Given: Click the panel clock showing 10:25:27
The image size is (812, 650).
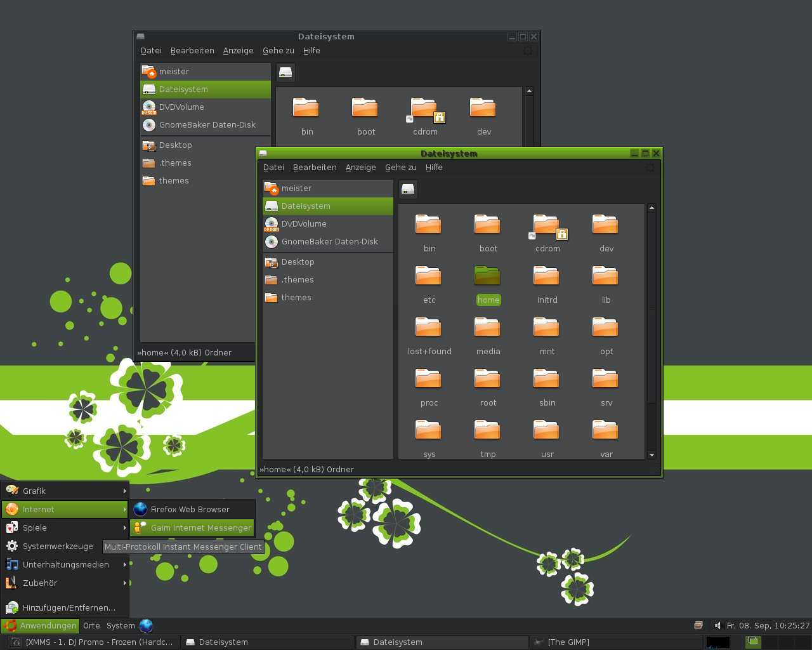Looking at the screenshot, I should click(x=768, y=625).
